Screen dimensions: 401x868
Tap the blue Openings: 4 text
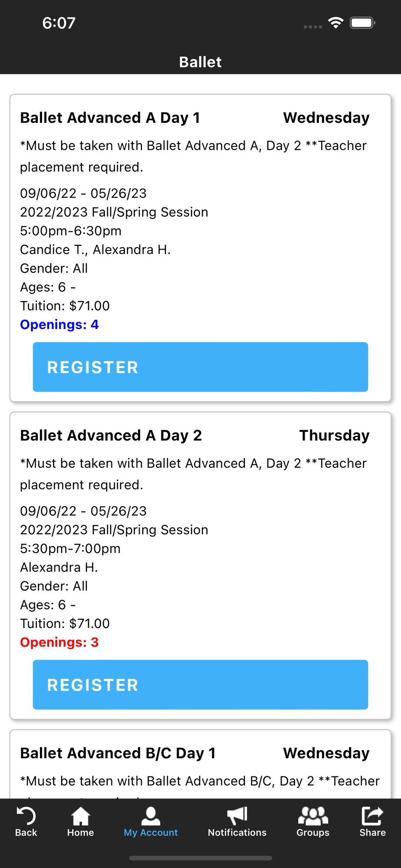point(59,325)
